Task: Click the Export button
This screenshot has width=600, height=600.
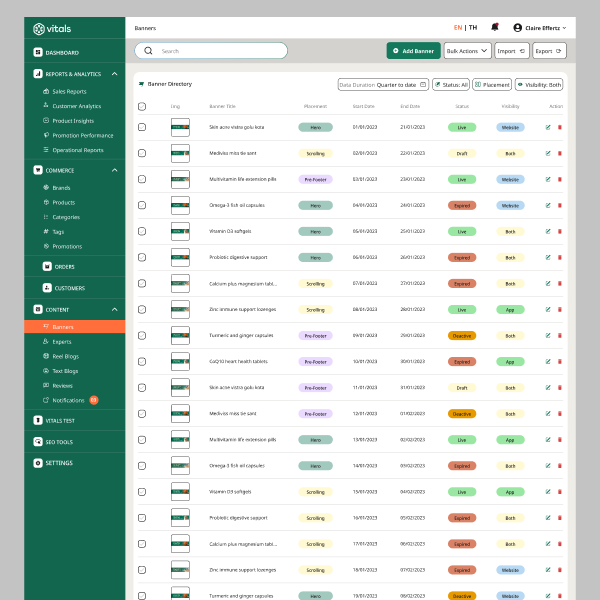Action: 549,51
